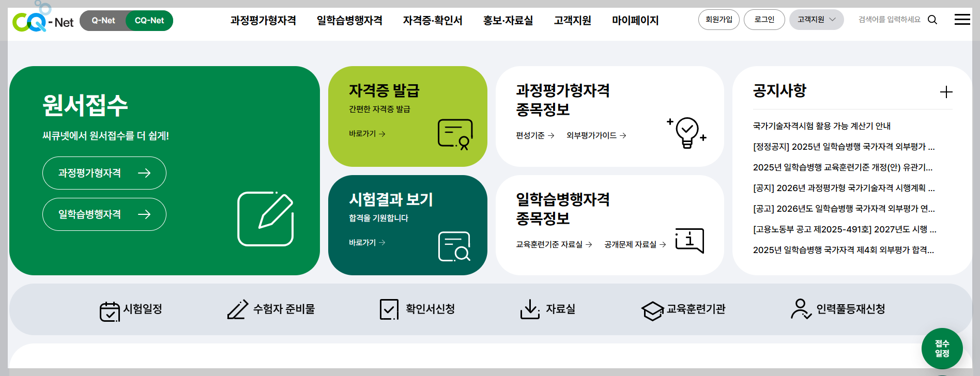
Task: Open the 공개문제 자료실 link
Action: click(635, 244)
